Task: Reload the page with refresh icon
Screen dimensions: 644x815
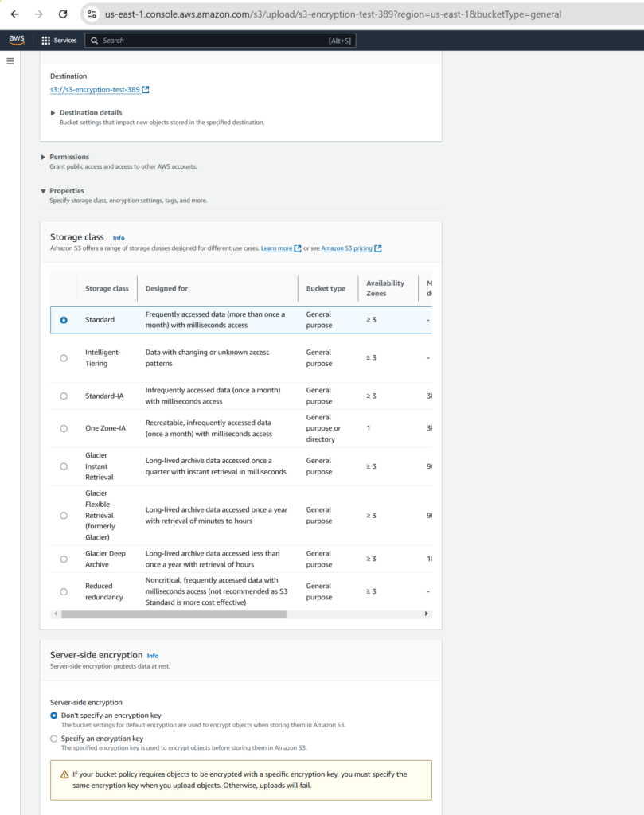Action: pyautogui.click(x=63, y=14)
